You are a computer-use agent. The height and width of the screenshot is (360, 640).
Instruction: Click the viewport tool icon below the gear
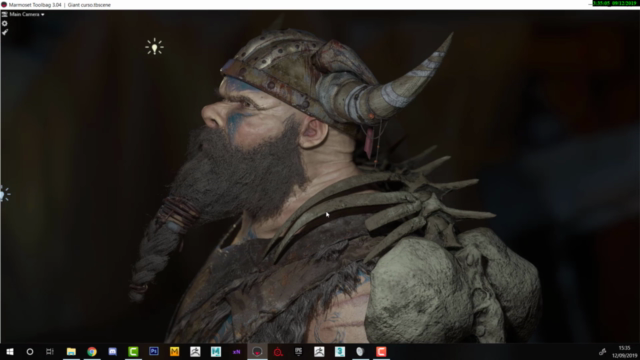4,32
